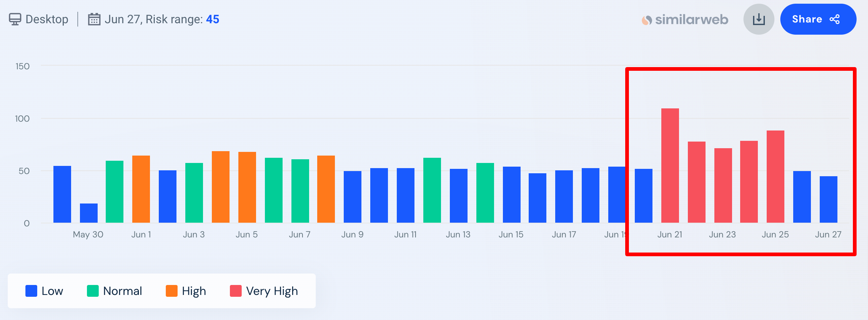Viewport: 868px width, 320px height.
Task: Click the calendar date icon
Action: click(94, 19)
